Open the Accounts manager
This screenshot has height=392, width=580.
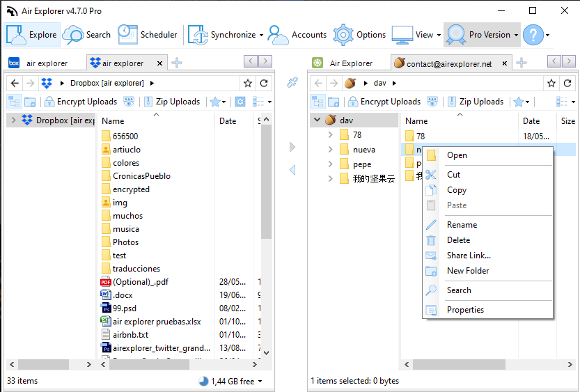coord(297,35)
